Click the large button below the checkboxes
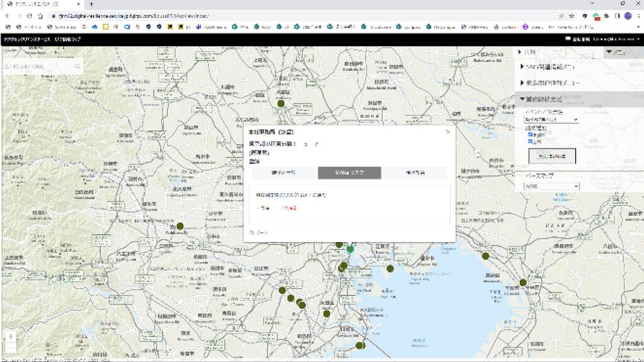Image resolution: width=644 pixels, height=362 pixels. coord(552,156)
